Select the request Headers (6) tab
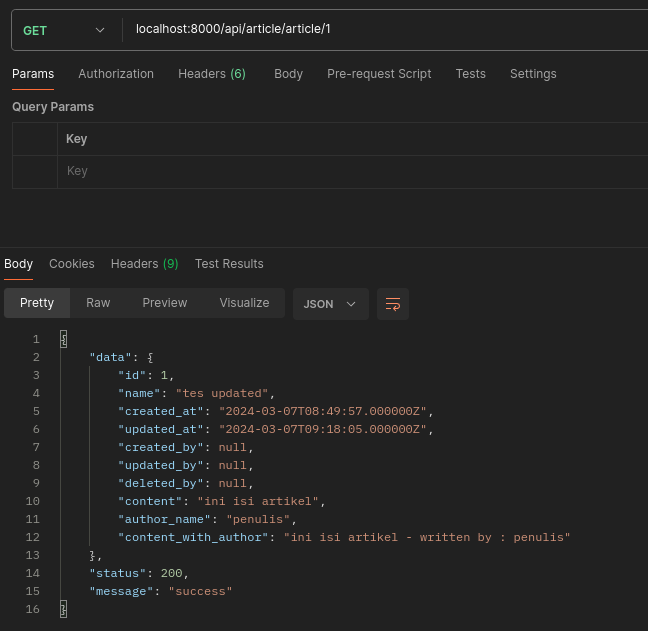The height and width of the screenshot is (631, 648). [x=211, y=74]
